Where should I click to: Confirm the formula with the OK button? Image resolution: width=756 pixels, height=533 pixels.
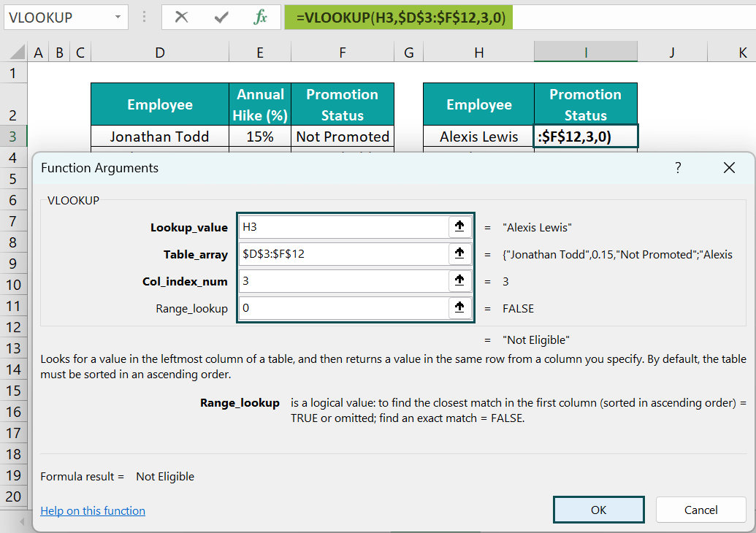tap(598, 509)
